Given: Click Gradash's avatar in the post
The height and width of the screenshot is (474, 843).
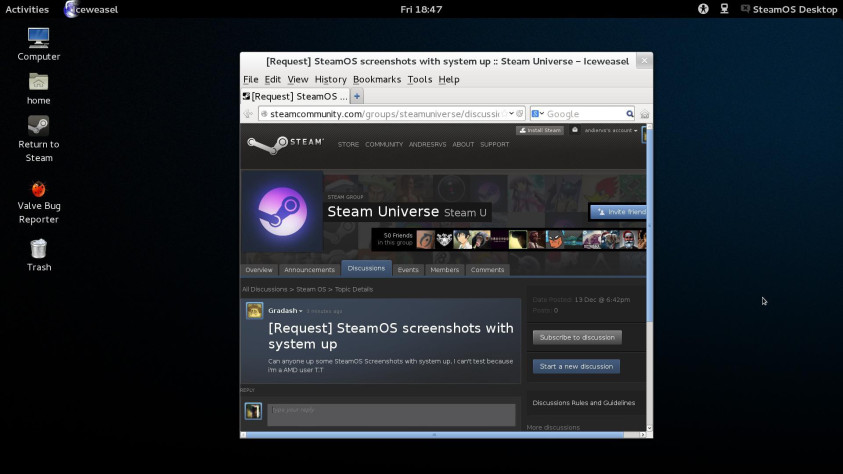Looking at the screenshot, I should pos(254,311).
